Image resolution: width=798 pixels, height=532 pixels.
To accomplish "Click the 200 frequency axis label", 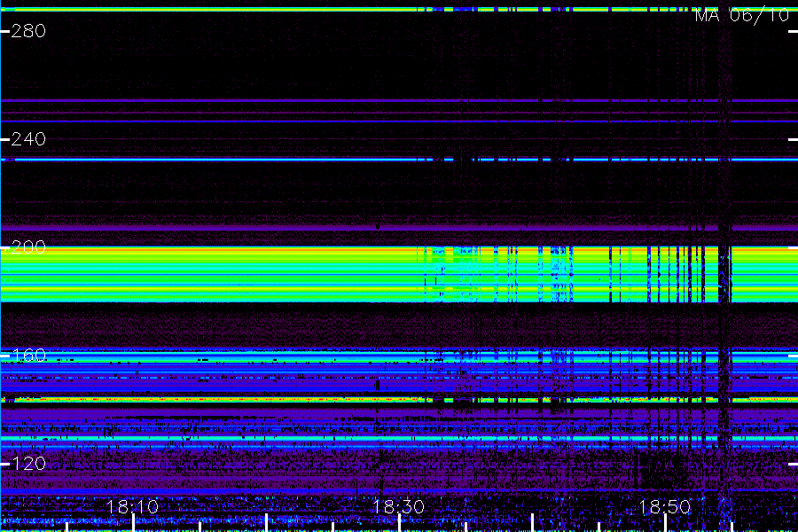I will click(x=28, y=247).
